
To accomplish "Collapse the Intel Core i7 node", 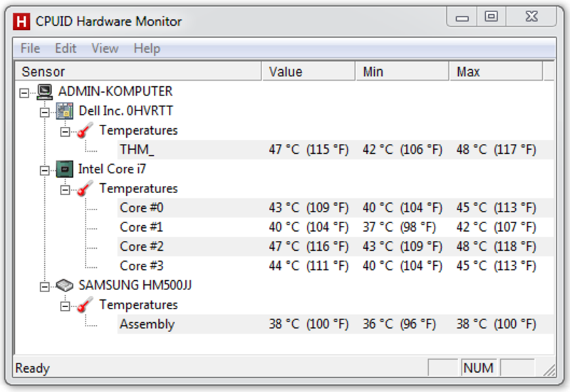I will point(44,170).
